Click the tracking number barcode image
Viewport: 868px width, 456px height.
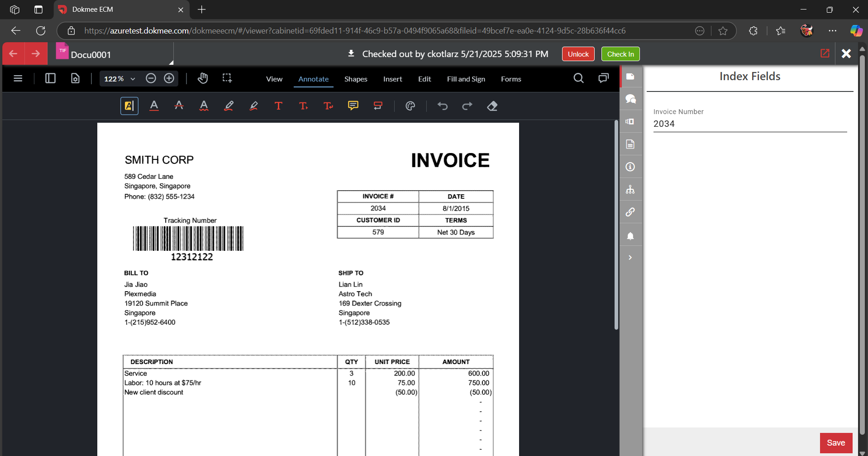pyautogui.click(x=188, y=238)
